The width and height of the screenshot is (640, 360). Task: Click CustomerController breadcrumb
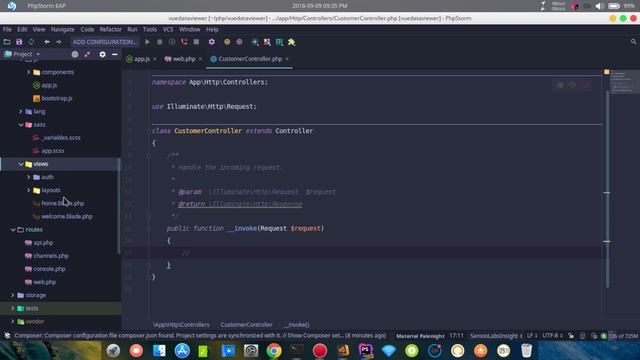click(x=247, y=325)
